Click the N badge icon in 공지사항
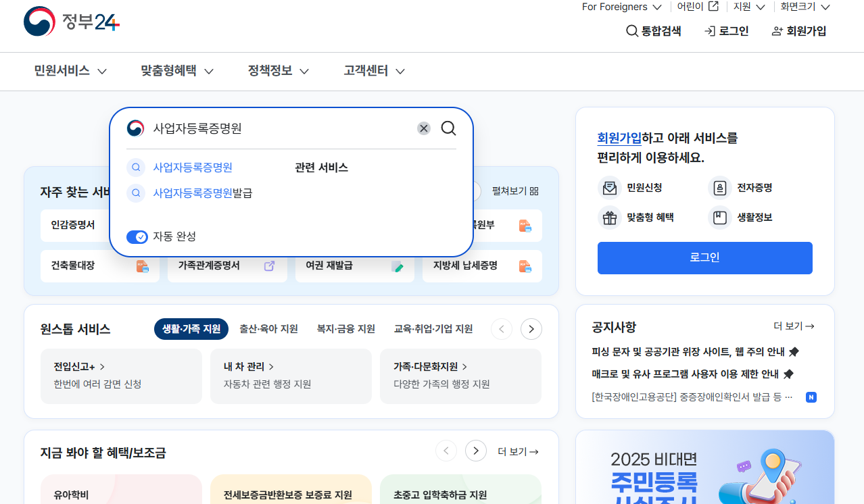864x504 pixels. coord(811,397)
